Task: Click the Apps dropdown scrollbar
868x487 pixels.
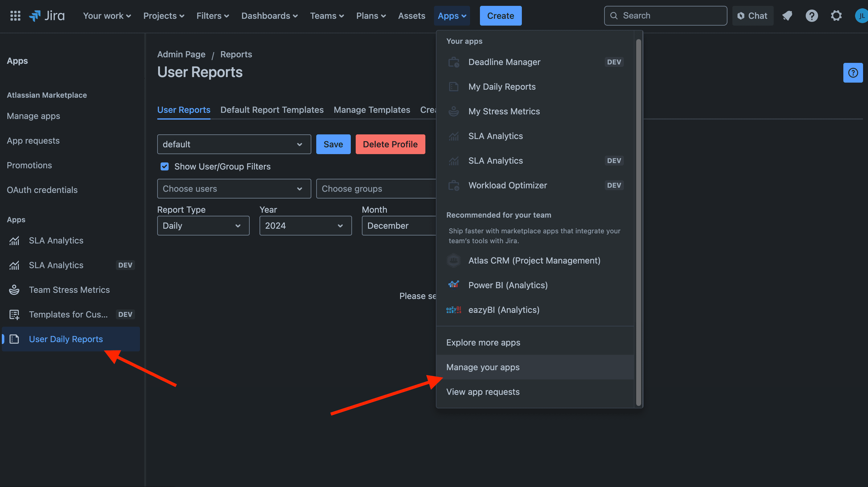Action: [x=638, y=223]
